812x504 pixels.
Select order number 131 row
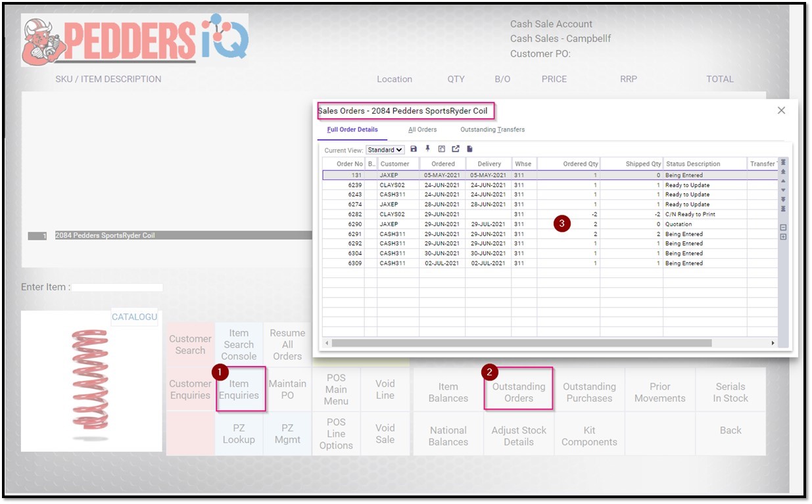pyautogui.click(x=550, y=175)
